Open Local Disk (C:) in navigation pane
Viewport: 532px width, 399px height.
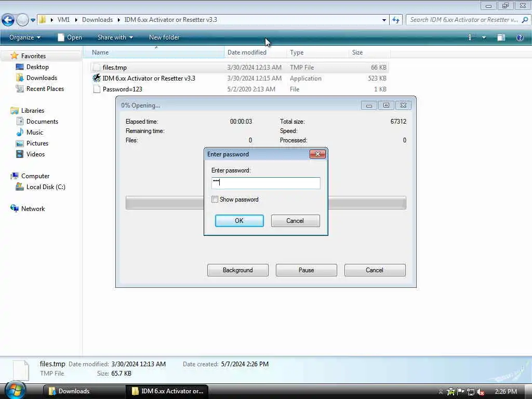coord(46,187)
